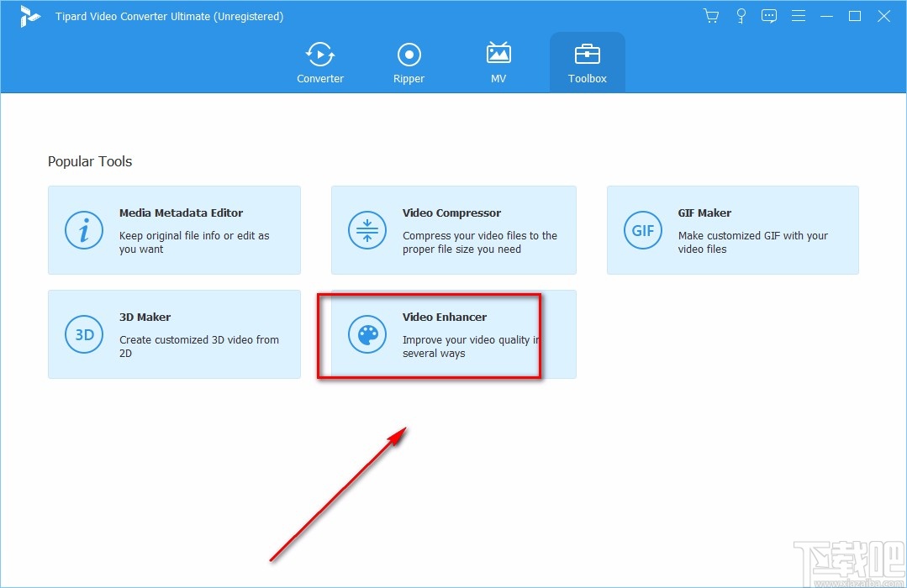Click 'Improve your video quality' description
This screenshot has width=907, height=588.
click(472, 346)
